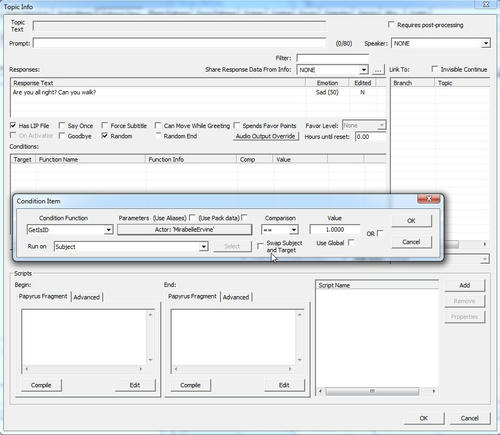Uncheck the Random checkbox

click(x=105, y=136)
